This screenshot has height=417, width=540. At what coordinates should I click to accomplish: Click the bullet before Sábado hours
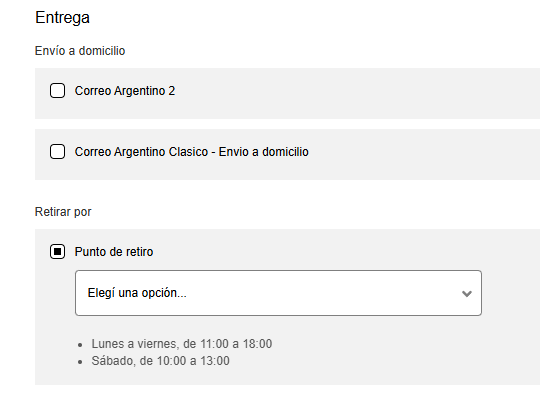(80, 362)
